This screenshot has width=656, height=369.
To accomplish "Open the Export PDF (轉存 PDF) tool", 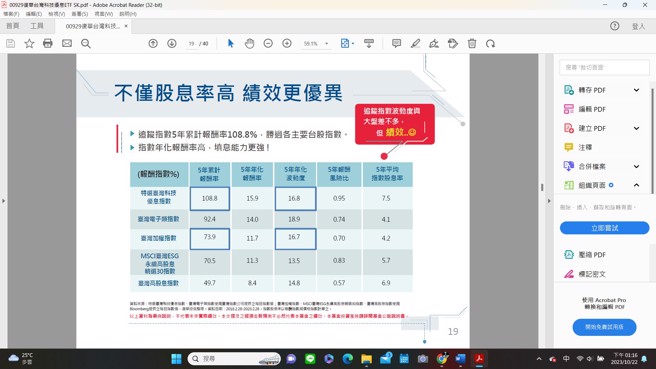I will click(x=592, y=90).
